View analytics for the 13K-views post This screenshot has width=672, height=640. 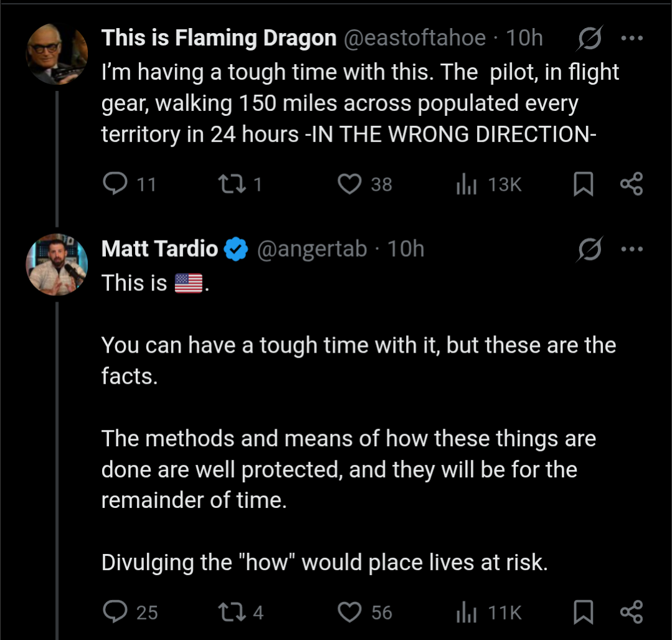pyautogui.click(x=466, y=184)
